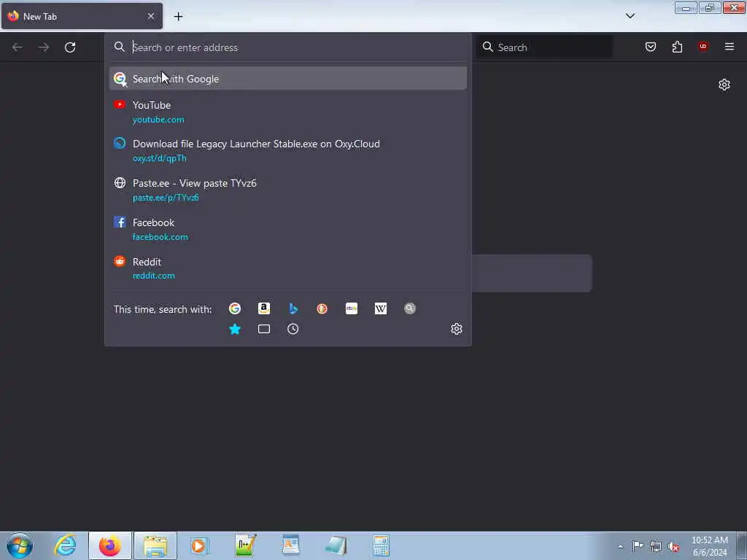Search this time with DuckDuckGo icon
The image size is (747, 560).
(322, 308)
